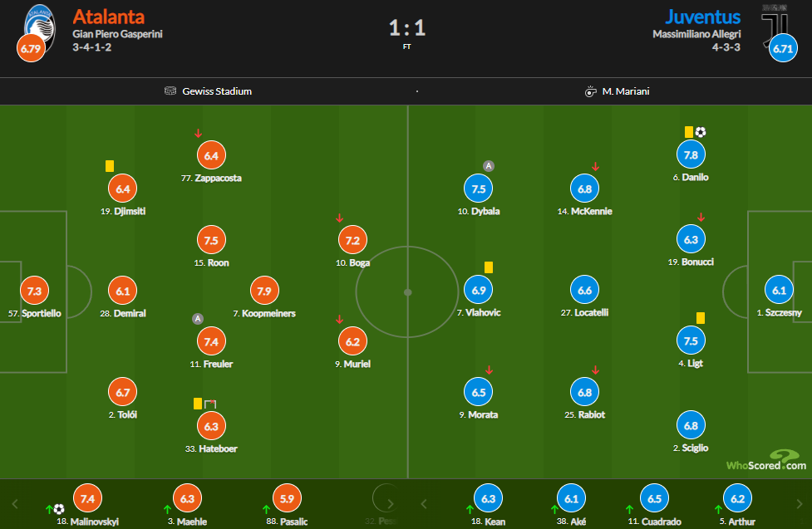
Task: Select substitute Cuadrado's 6.5 rating circle
Action: (x=655, y=498)
